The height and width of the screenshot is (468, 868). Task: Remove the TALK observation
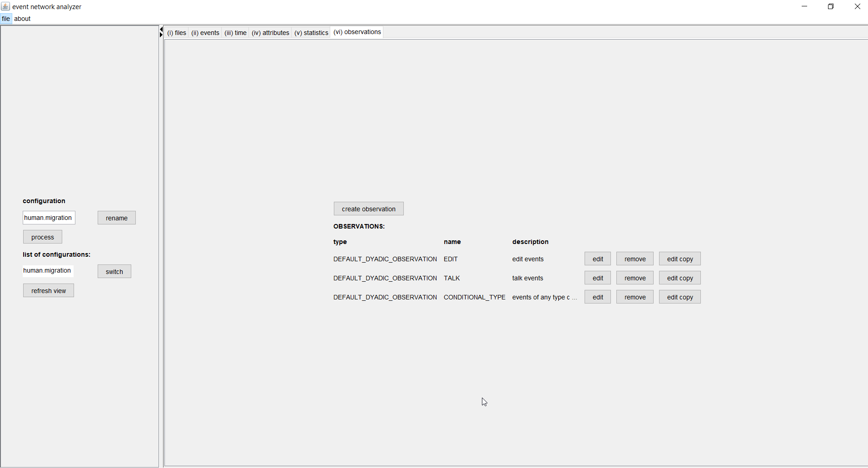coord(635,278)
